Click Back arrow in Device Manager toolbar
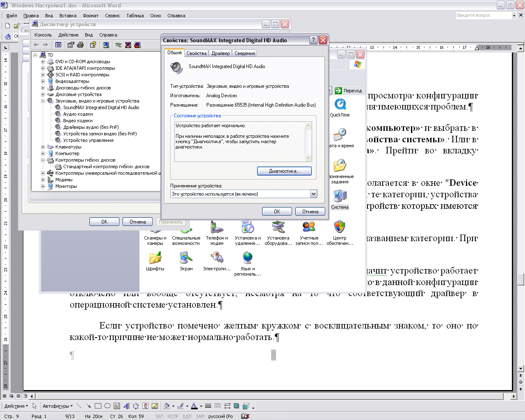 (36, 45)
